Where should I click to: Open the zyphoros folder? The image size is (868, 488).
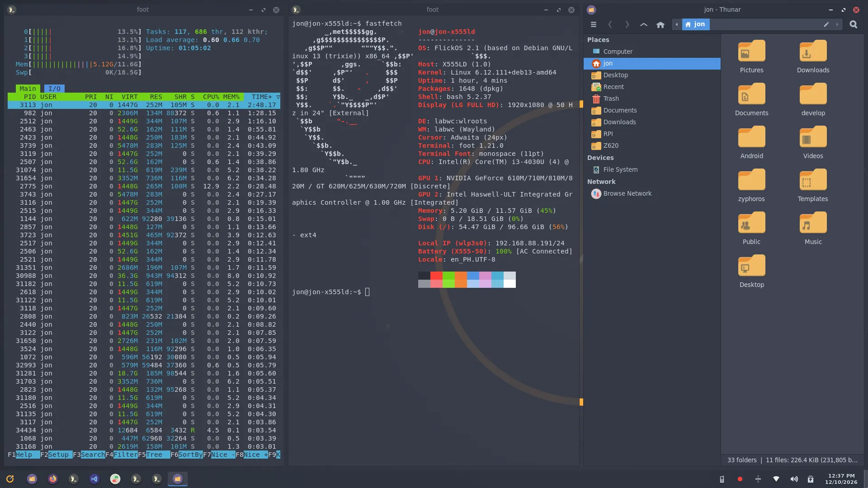[751, 180]
